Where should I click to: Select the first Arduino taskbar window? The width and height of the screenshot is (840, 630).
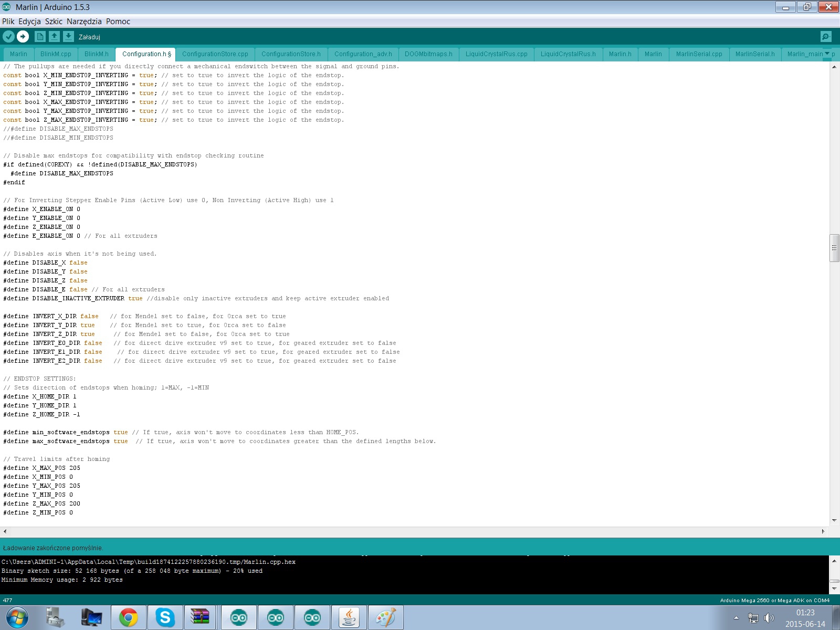pyautogui.click(x=239, y=617)
